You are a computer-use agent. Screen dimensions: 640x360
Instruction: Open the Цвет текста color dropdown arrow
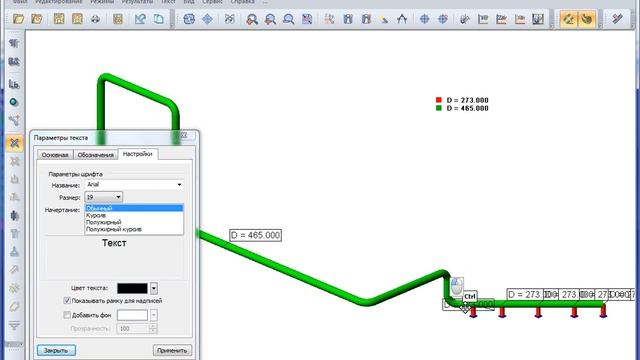point(154,288)
